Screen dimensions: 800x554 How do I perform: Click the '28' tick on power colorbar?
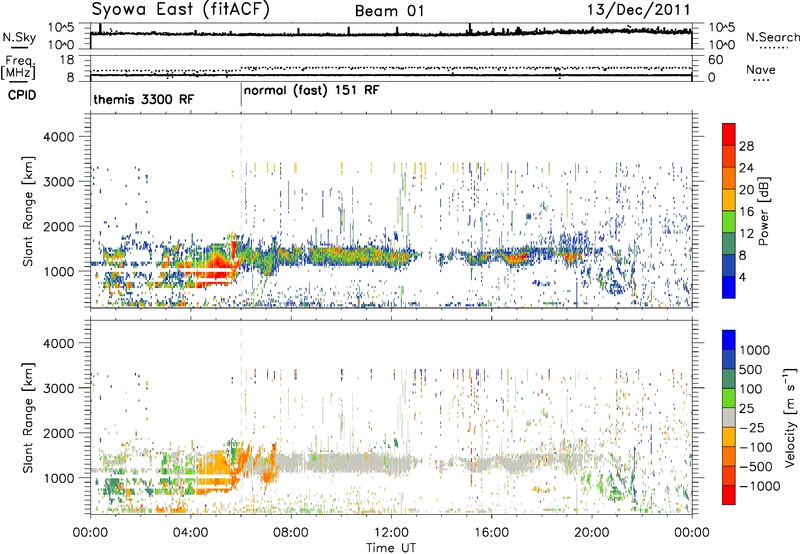(x=746, y=146)
